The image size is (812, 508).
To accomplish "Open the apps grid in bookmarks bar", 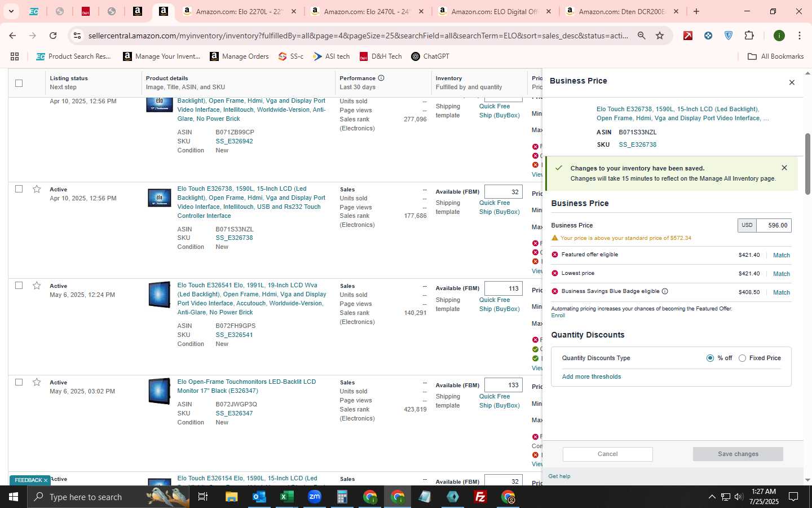I will click(15, 56).
